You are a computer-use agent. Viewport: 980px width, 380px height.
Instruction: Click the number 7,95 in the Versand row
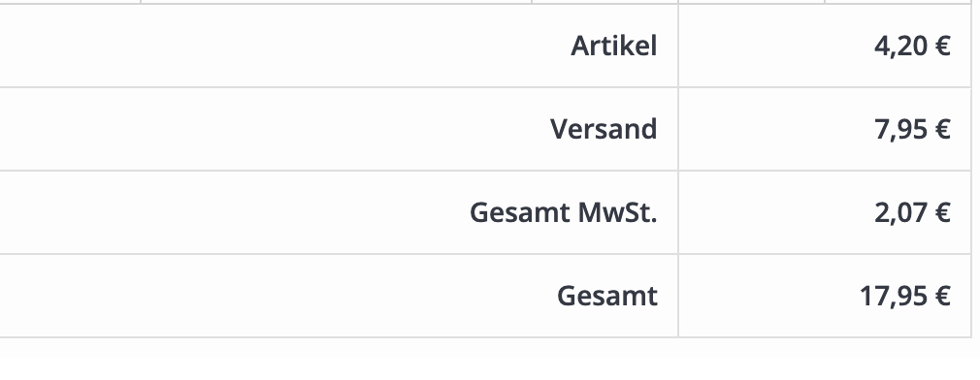pos(900,129)
